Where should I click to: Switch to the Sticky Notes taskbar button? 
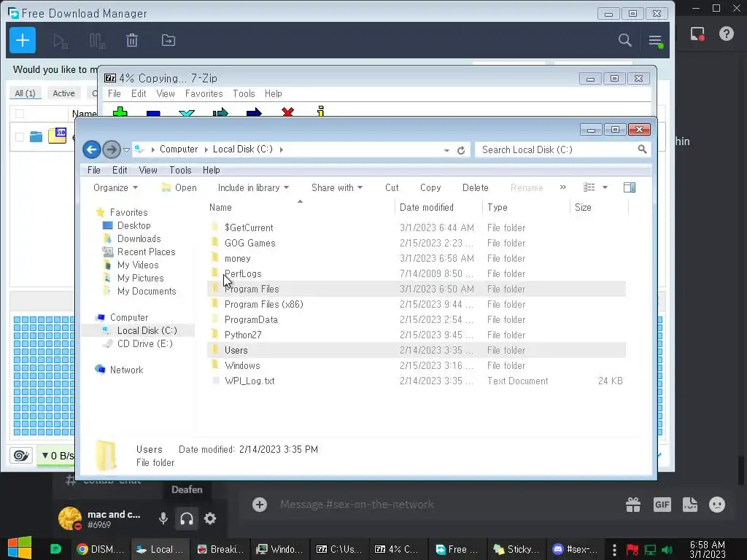517,550
